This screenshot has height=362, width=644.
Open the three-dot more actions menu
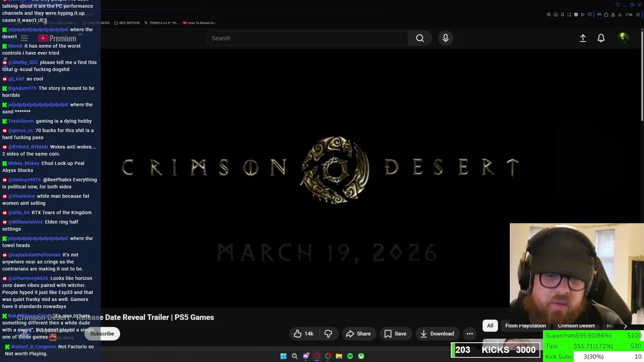(x=469, y=334)
